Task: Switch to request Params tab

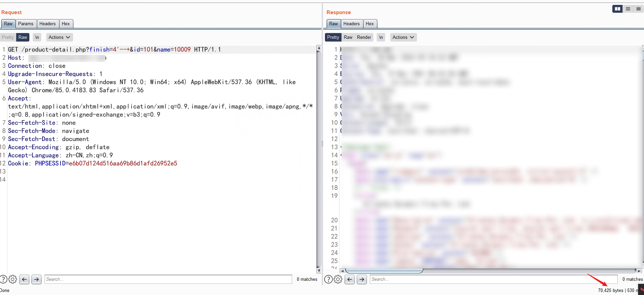Action: pyautogui.click(x=26, y=24)
